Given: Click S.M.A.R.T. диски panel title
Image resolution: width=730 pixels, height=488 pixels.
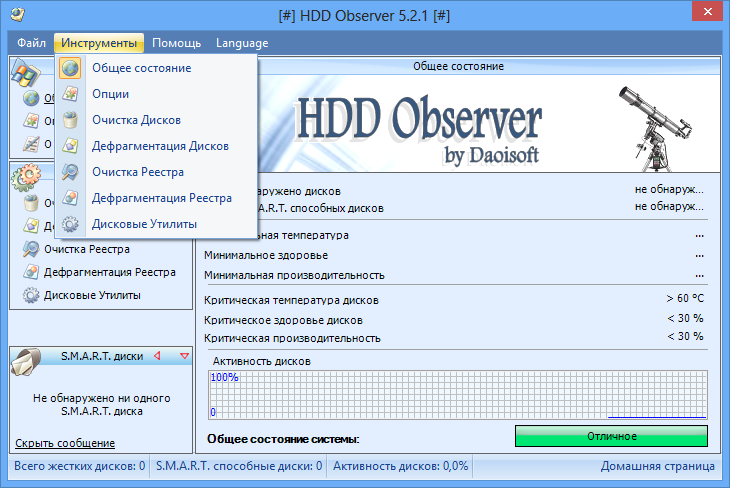Looking at the screenshot, I should point(102,356).
